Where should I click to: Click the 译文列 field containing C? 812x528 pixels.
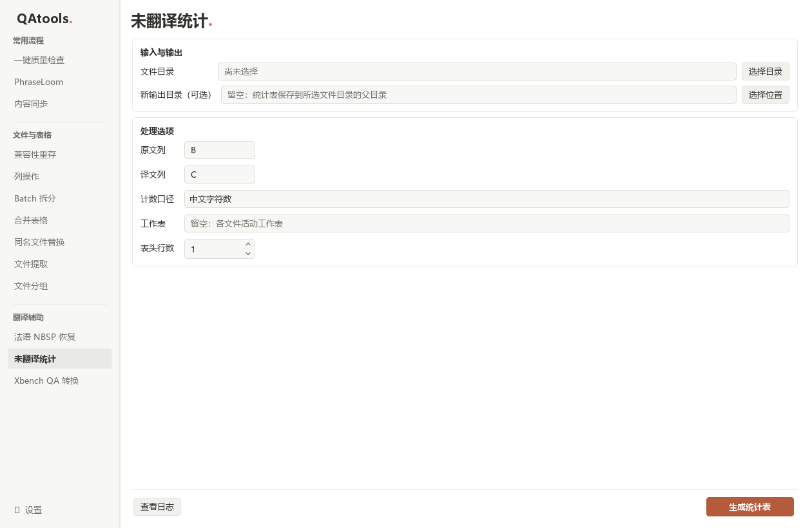pos(220,174)
